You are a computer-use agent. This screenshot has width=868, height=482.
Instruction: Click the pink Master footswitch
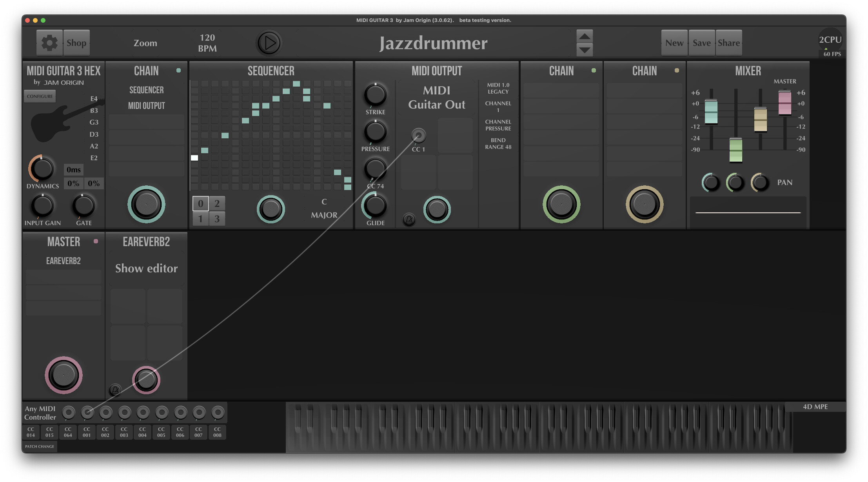64,375
